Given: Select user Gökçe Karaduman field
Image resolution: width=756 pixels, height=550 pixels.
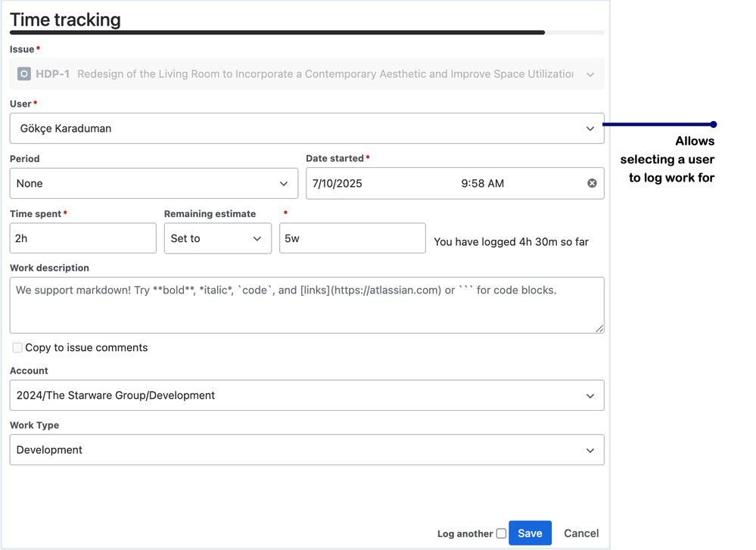Looking at the screenshot, I should point(306,128).
